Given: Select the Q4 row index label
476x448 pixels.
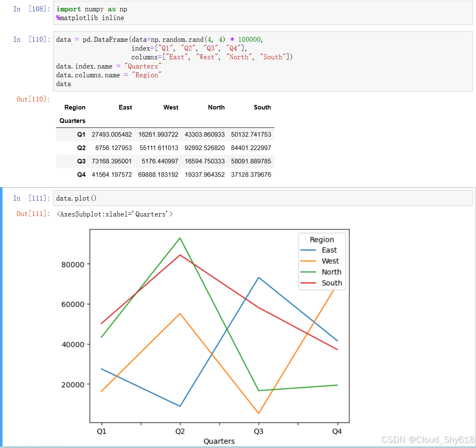Looking at the screenshot, I should tap(81, 174).
